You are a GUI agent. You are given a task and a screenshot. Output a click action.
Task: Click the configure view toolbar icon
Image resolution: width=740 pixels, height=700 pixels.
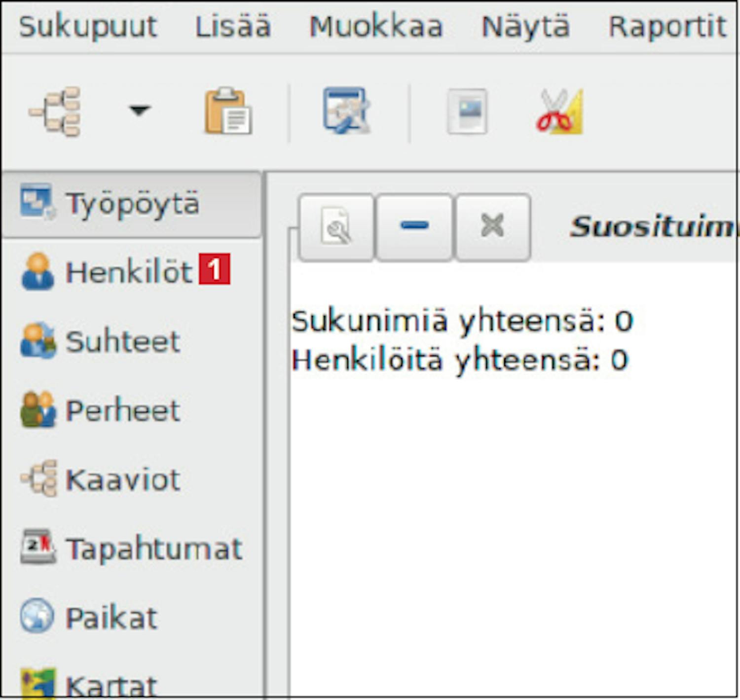pyautogui.click(x=346, y=111)
